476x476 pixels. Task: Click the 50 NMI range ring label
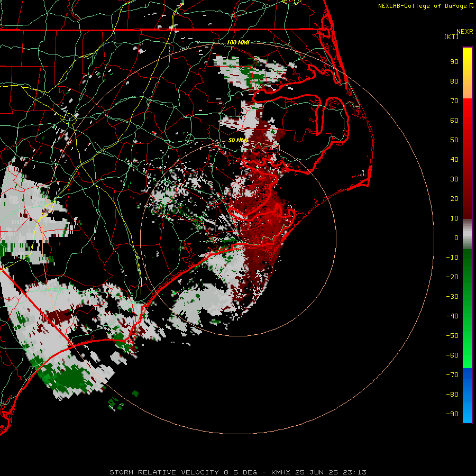click(x=238, y=140)
